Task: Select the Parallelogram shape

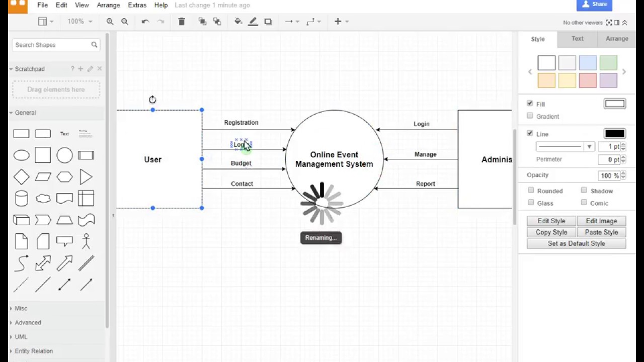Action: tap(43, 177)
